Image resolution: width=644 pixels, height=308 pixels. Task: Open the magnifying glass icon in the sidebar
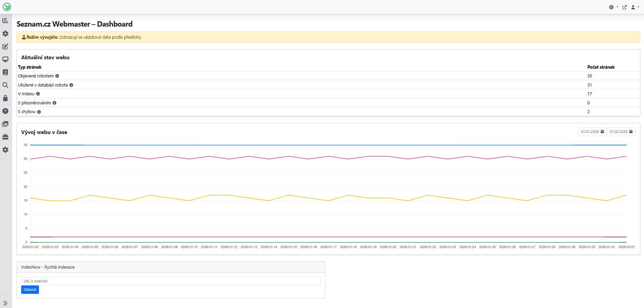click(x=5, y=85)
